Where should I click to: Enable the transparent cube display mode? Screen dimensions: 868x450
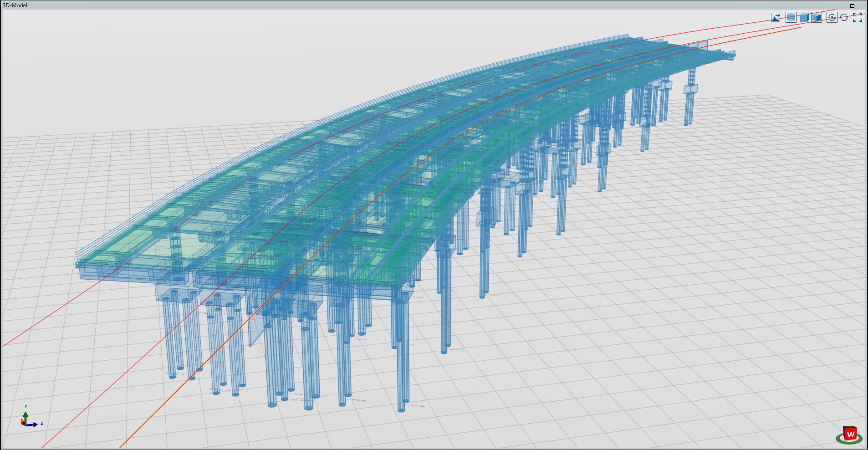coord(791,17)
